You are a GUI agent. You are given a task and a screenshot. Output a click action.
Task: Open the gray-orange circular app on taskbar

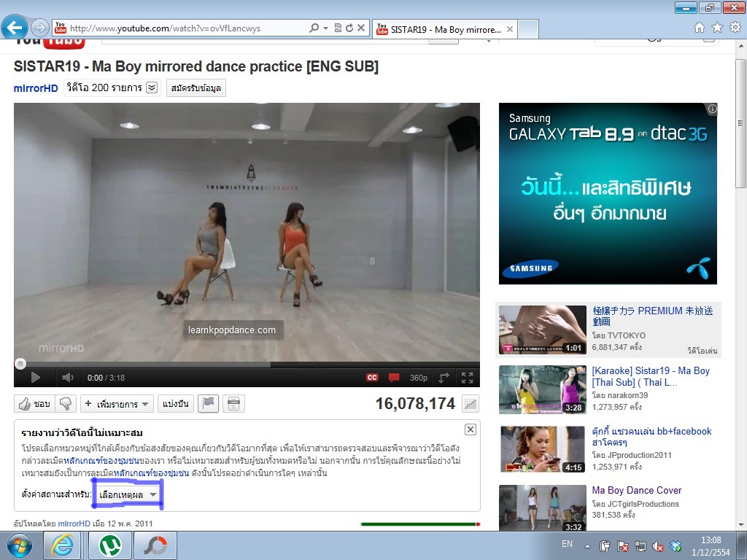[x=155, y=545]
